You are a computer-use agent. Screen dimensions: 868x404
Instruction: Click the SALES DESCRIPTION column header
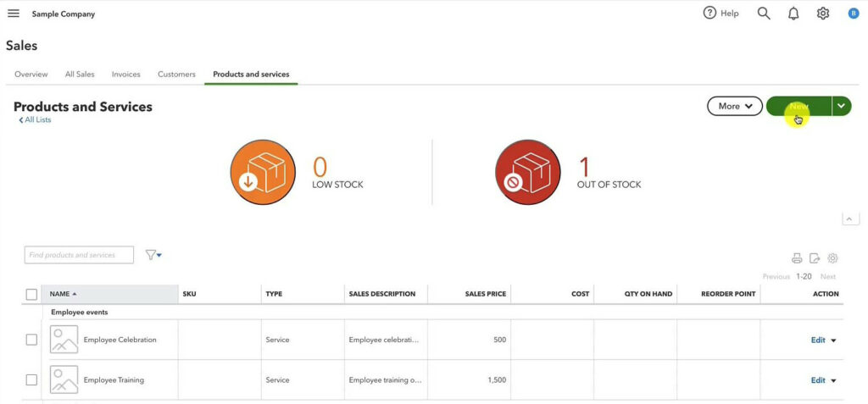coord(386,294)
